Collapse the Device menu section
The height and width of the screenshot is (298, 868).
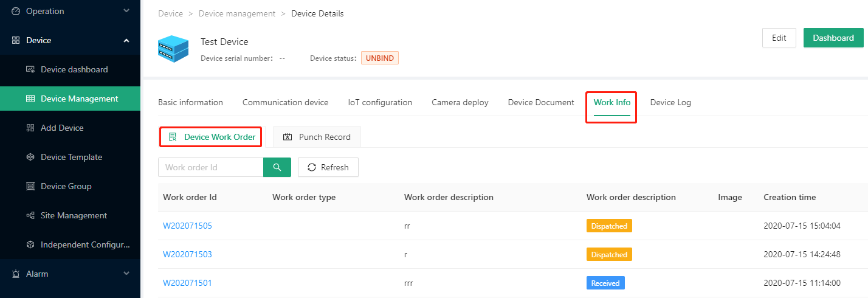[70, 40]
